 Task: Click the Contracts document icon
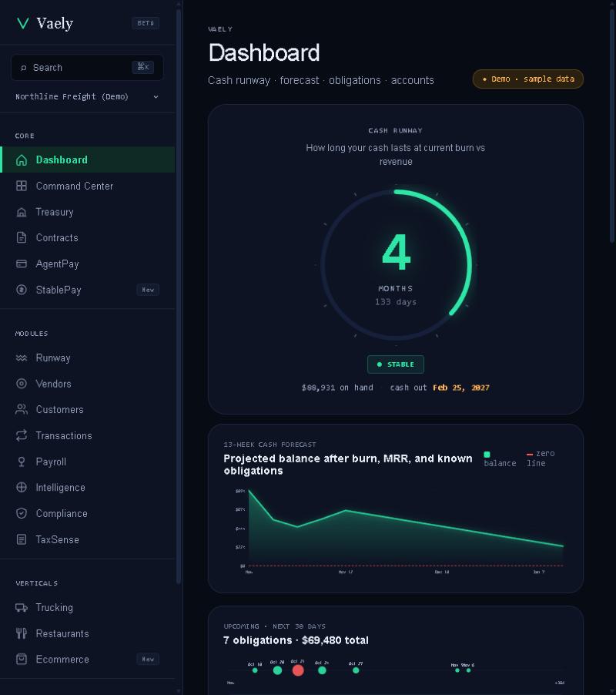pos(22,237)
